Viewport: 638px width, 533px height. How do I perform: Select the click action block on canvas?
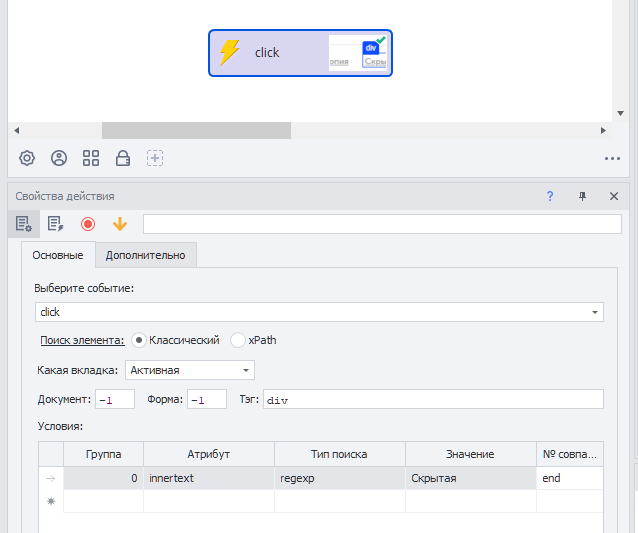click(300, 53)
